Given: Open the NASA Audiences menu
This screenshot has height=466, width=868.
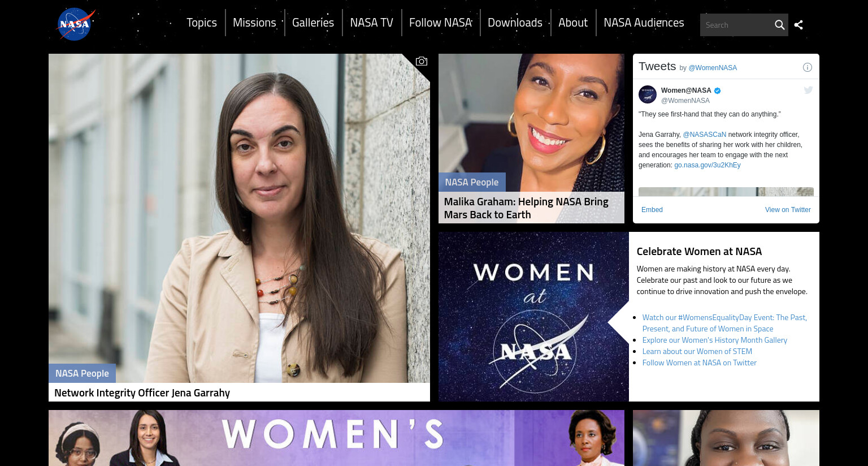Looking at the screenshot, I should (644, 23).
